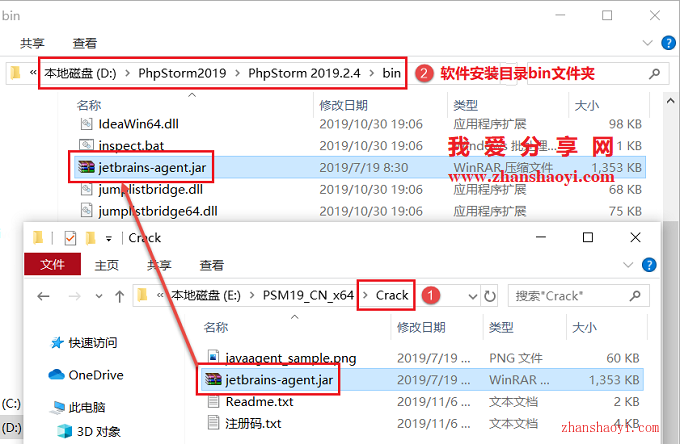Screen dimensions: 680x444
Task: Go back in the Crack window
Action: click(43, 296)
